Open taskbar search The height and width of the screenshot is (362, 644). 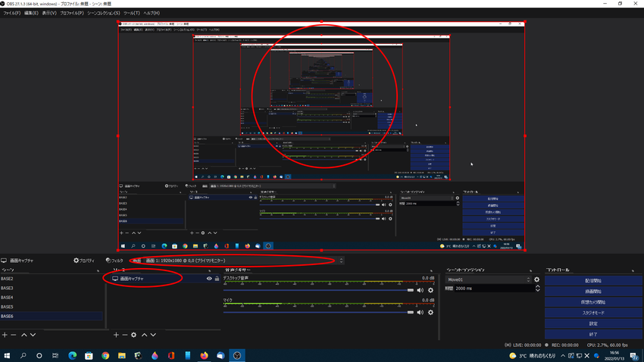pos(23,355)
